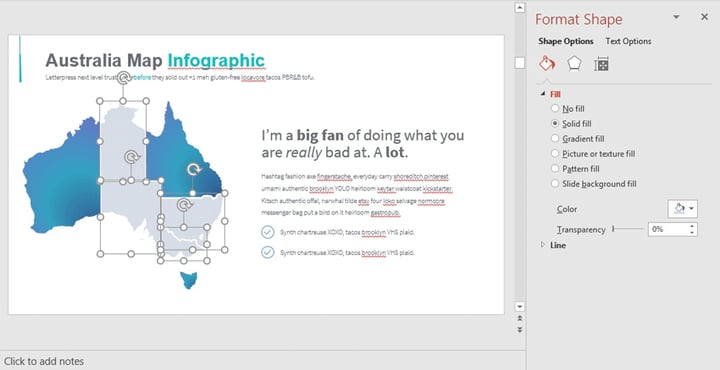This screenshot has height=370, width=720.
Task: Collapse the Fill section
Action: click(x=543, y=94)
